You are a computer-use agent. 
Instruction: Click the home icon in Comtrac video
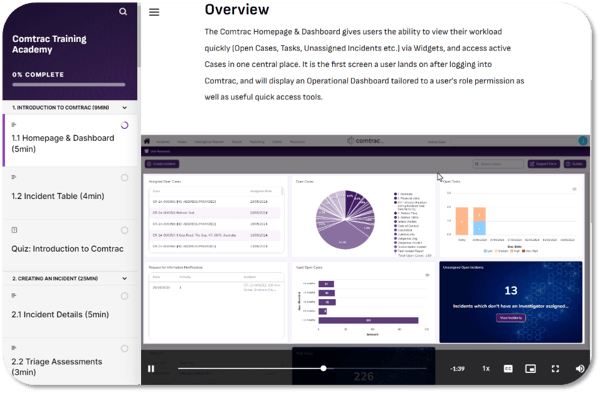147,141
